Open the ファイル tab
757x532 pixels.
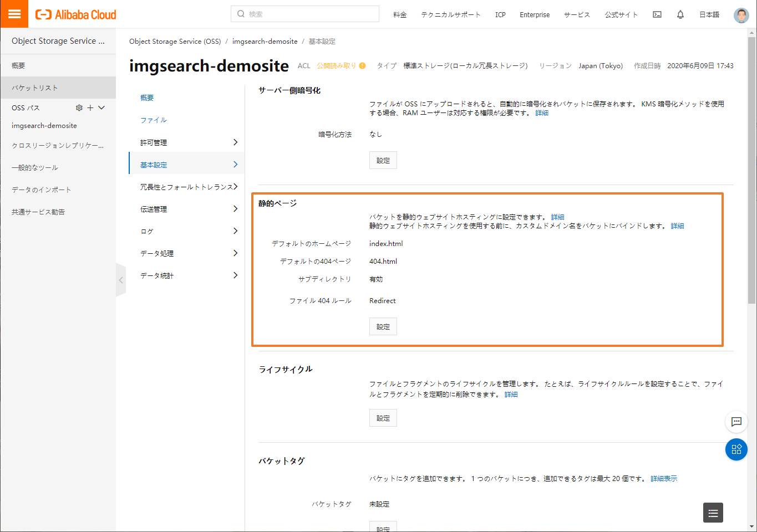tap(154, 120)
